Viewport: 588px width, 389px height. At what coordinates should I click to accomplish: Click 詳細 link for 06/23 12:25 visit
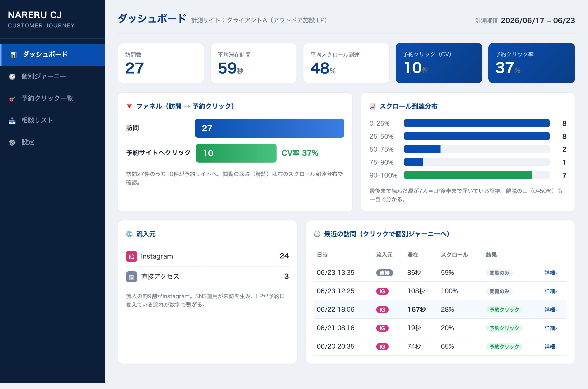tap(550, 291)
